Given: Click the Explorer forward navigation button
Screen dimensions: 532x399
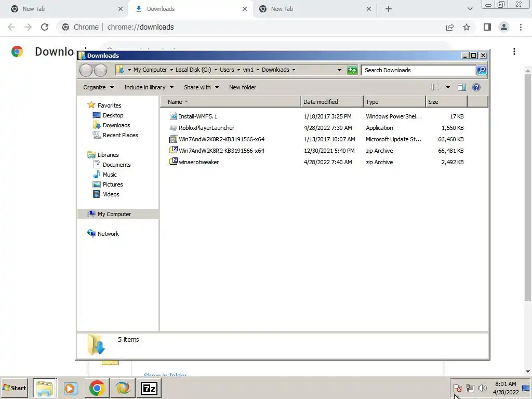Looking at the screenshot, I should click(100, 70).
